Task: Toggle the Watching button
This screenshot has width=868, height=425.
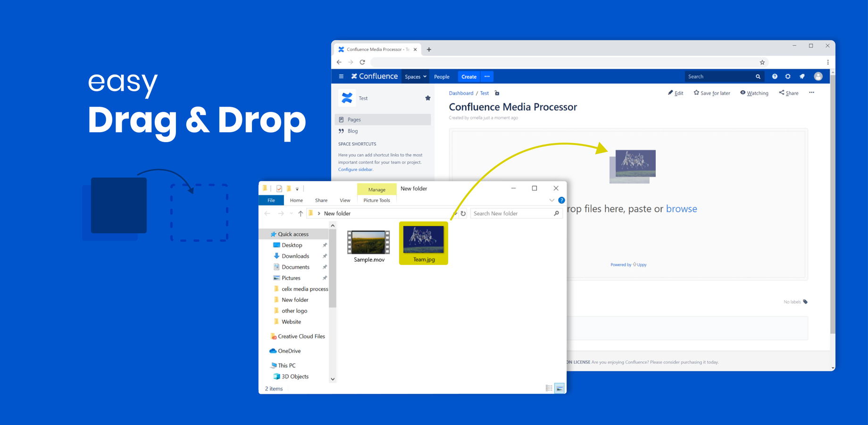Action: pos(754,93)
